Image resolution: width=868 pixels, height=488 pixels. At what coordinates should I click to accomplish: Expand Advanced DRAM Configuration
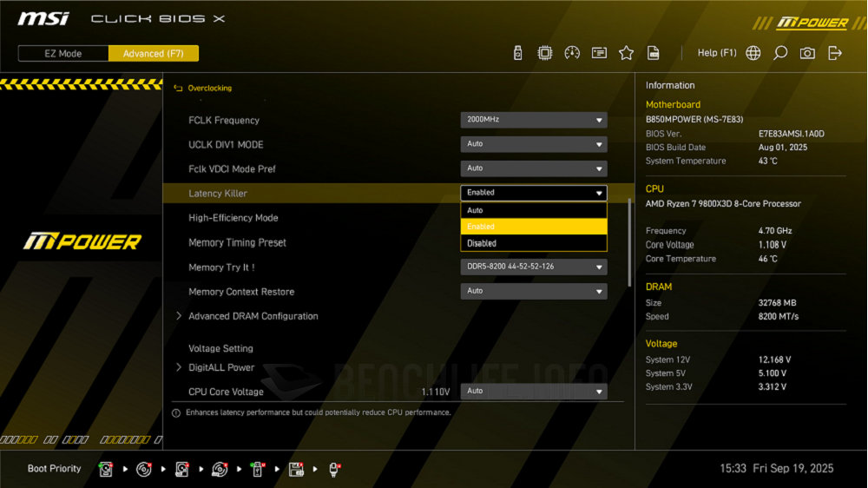253,316
